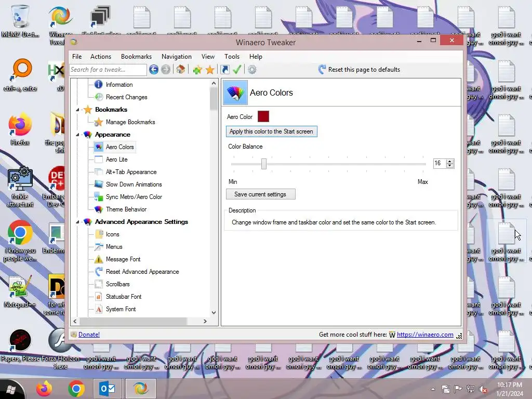Select 'i know you people we...' Chrome desktop icon
The image size is (532, 399).
coord(20,242)
